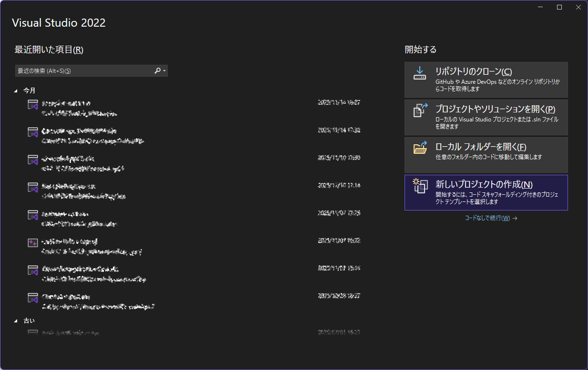Click the magnifier icon in the recent search box
Screen dimensions: 588x370
[158, 70]
